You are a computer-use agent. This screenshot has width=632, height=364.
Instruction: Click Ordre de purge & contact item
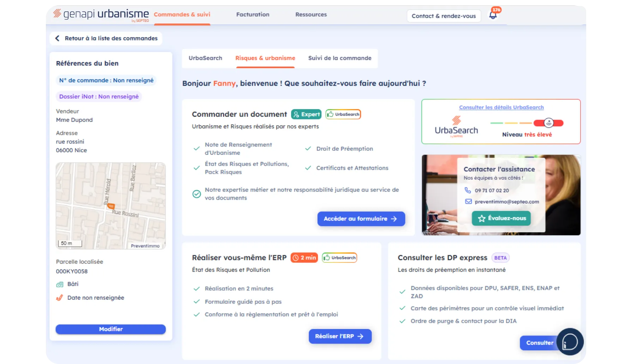(463, 321)
